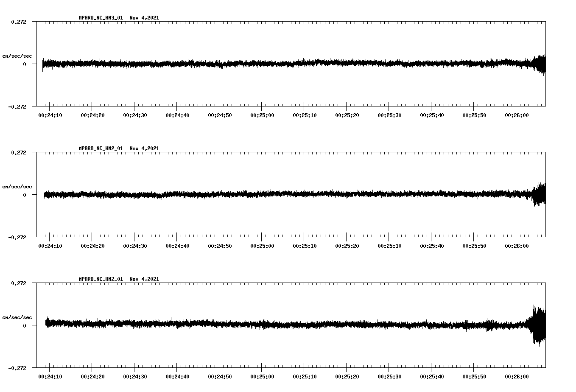The width and height of the screenshot is (576, 392).
Task: Click 00:24:30 label on HN2 plot axis
Action: pos(135,246)
